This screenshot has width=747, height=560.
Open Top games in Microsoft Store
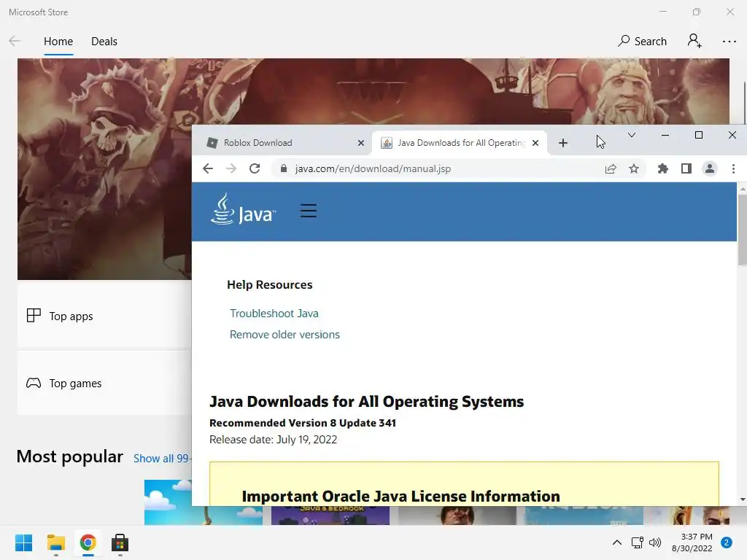pyautogui.click(x=104, y=383)
